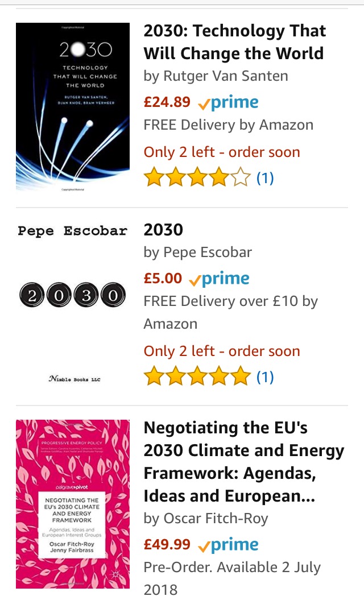The height and width of the screenshot is (596, 364).
Task: Click the £24.89 price
Action: (167, 102)
